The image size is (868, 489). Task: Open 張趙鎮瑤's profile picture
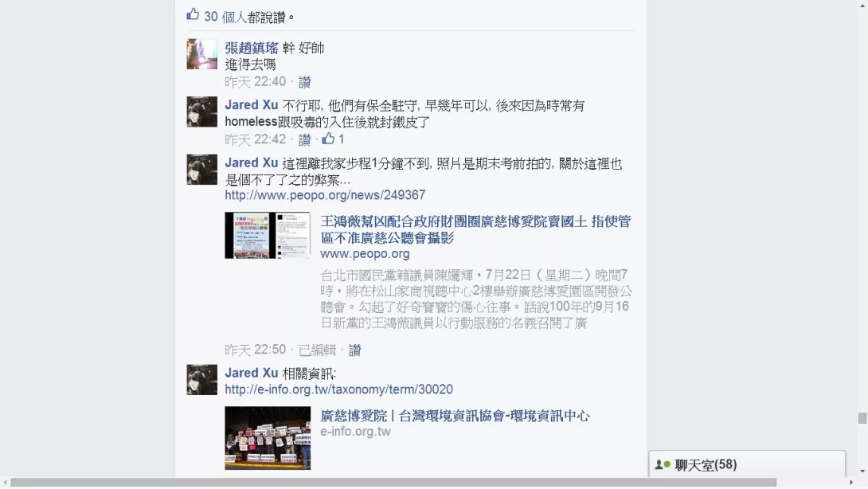[202, 53]
